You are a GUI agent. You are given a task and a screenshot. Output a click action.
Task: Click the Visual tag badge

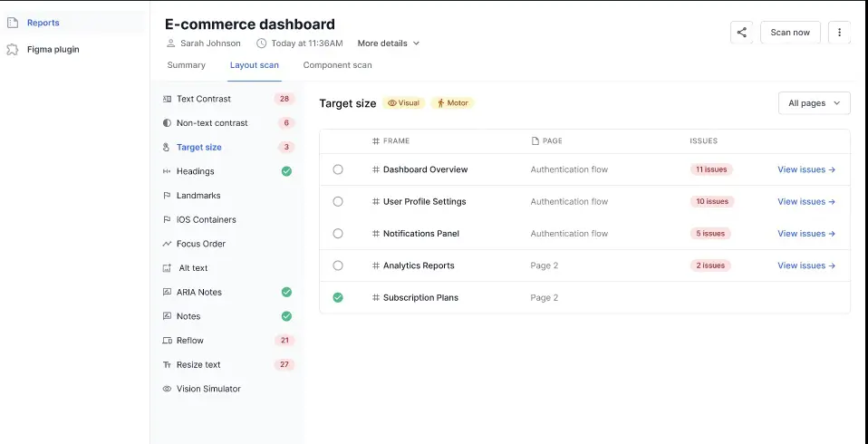[403, 103]
